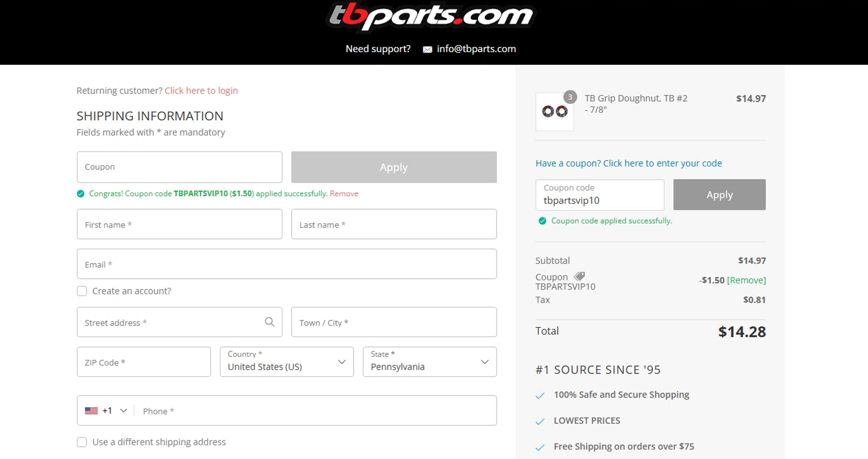Click the green check beside Congrats coupon message
Screen dimensions: 868x459
pos(80,194)
